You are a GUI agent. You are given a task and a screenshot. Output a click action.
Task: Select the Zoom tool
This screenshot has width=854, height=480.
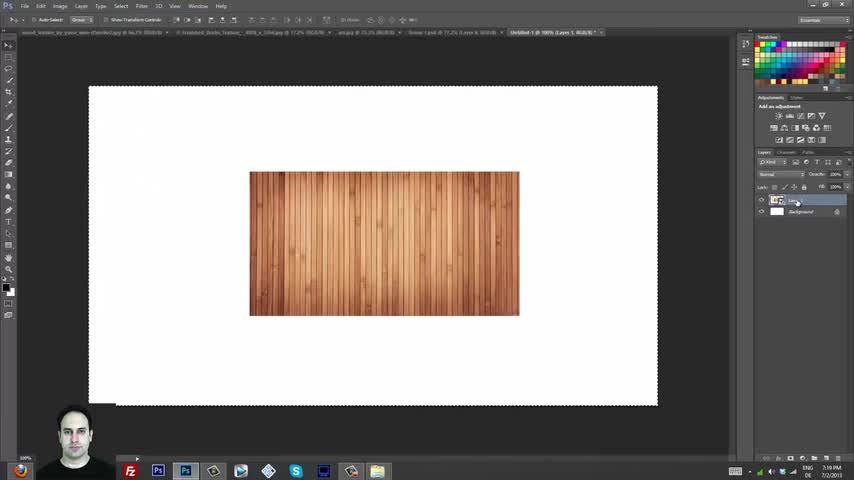pos(8,269)
